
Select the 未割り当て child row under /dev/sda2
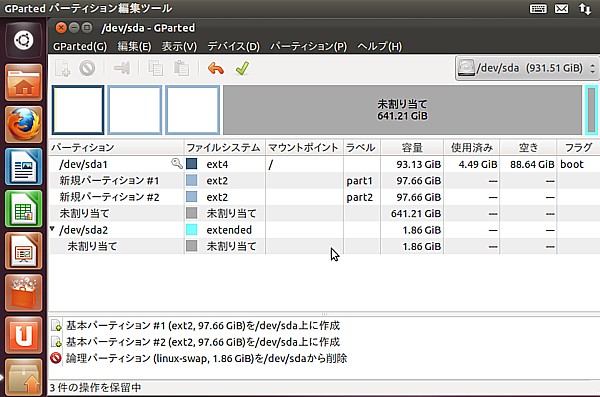(324, 246)
